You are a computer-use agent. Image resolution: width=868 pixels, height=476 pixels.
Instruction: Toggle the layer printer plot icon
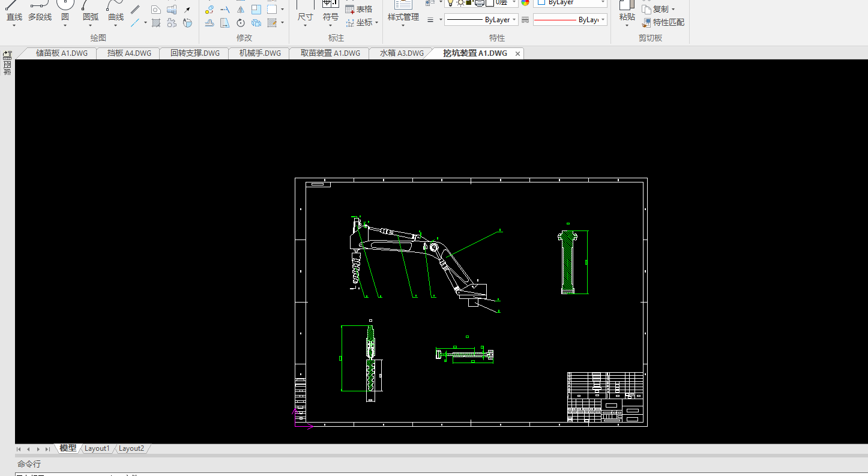click(x=479, y=2)
